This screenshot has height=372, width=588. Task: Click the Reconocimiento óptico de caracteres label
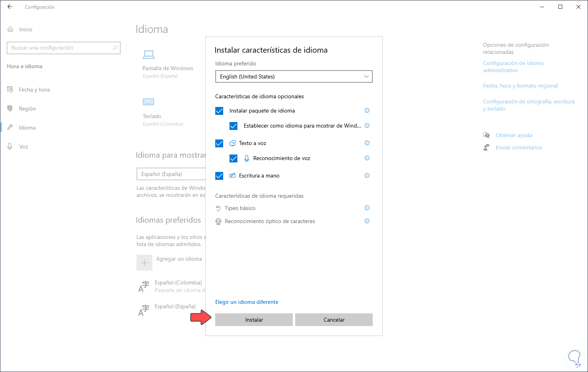[x=270, y=221]
